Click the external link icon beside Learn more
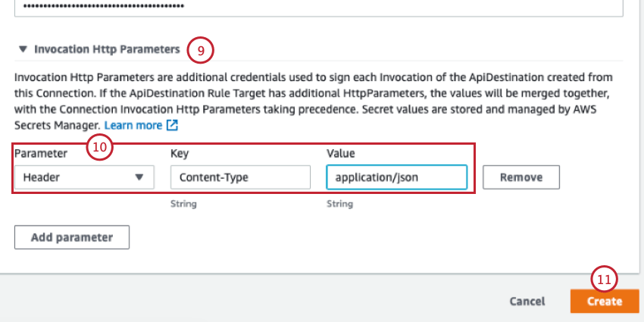This screenshot has height=322, width=644. click(173, 125)
